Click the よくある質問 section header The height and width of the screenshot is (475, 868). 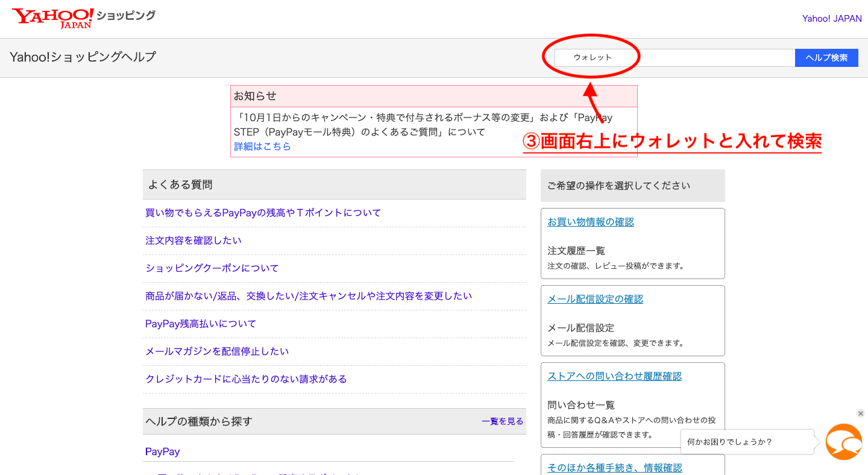coord(335,184)
